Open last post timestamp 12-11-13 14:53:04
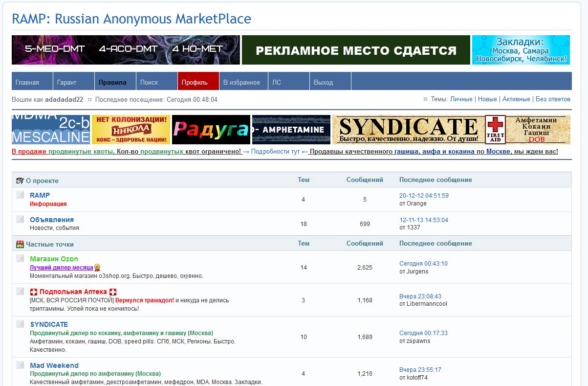588x386 pixels. click(423, 220)
